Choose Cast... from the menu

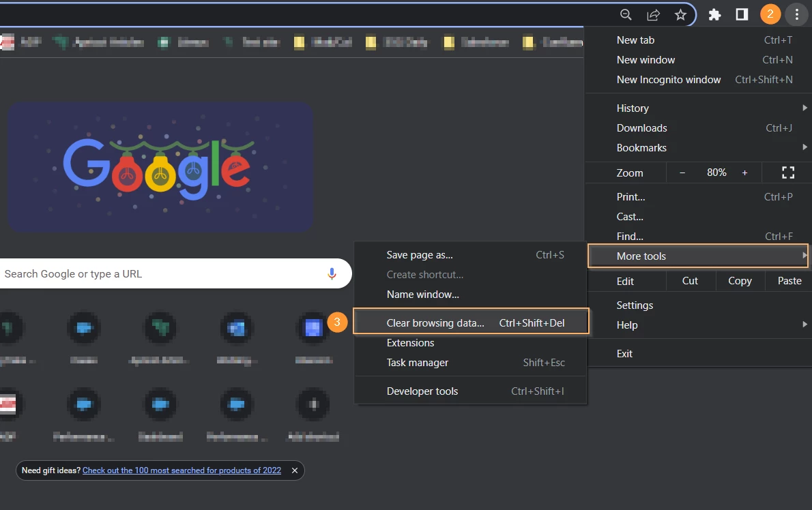698,216
